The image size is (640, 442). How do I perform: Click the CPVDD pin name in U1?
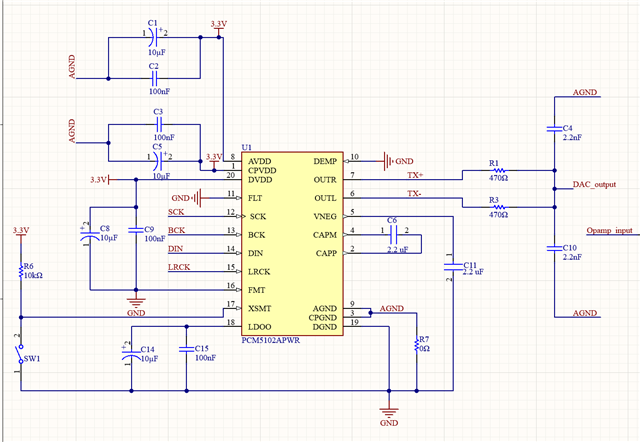coord(262,170)
